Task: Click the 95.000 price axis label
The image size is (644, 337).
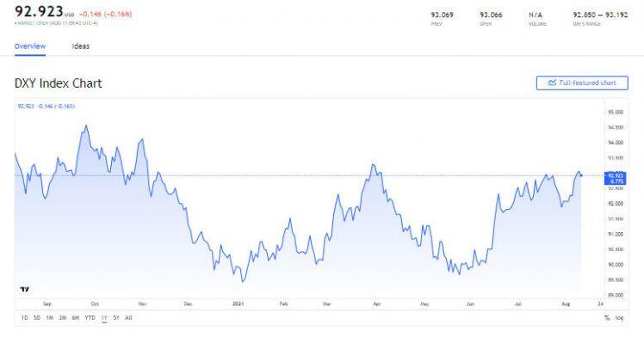Action: (616, 112)
